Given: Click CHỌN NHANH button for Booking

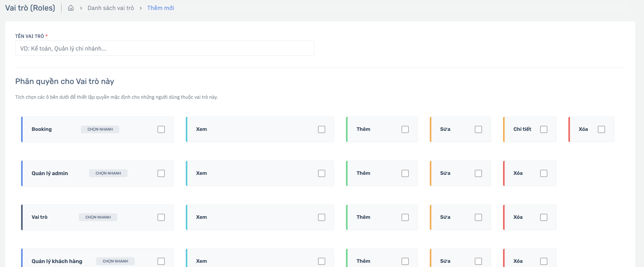Looking at the screenshot, I should pos(100,129).
